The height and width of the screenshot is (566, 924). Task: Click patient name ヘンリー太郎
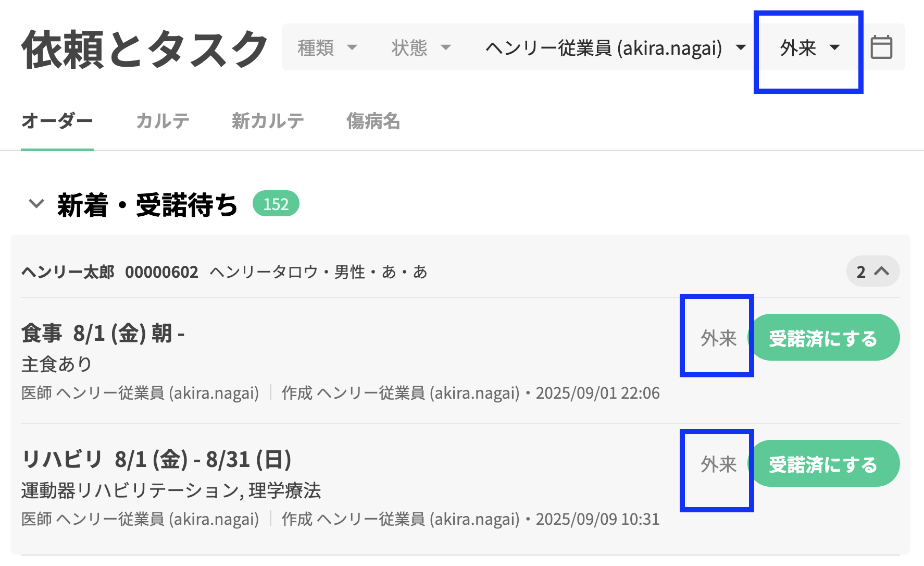click(x=68, y=272)
